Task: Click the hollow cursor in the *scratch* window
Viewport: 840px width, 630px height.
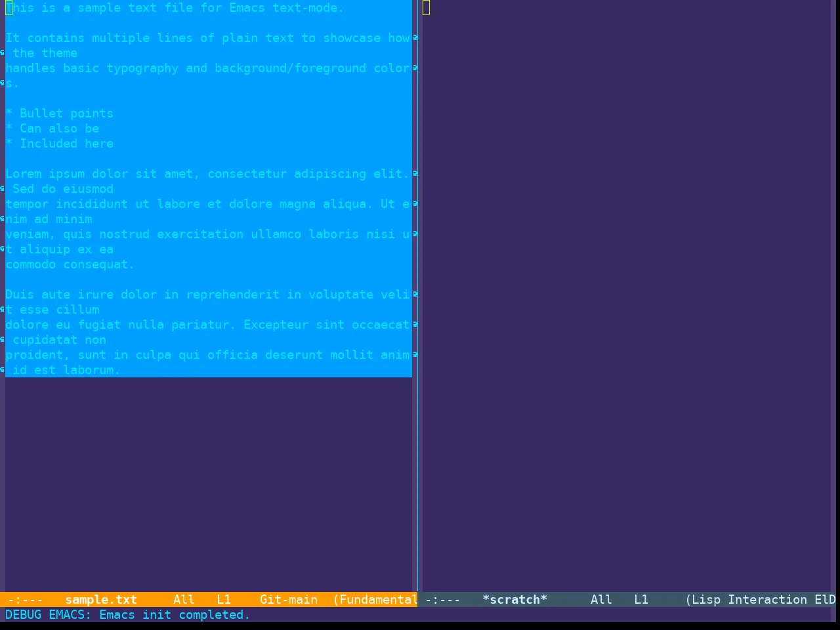Action: [x=426, y=8]
